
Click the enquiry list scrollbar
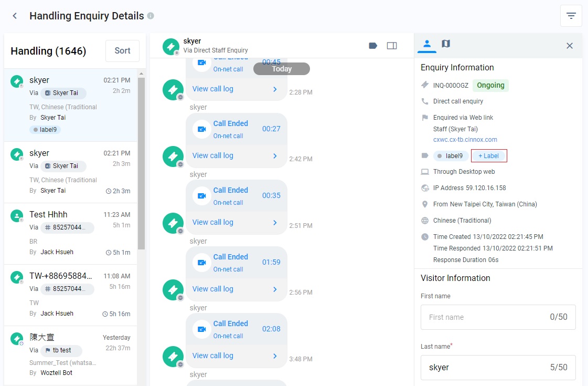142,163
